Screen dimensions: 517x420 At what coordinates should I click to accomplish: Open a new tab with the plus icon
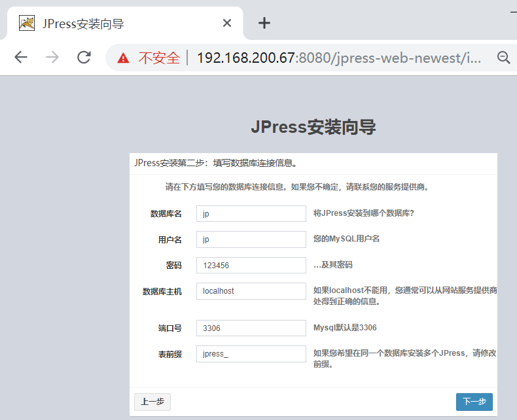tap(264, 23)
